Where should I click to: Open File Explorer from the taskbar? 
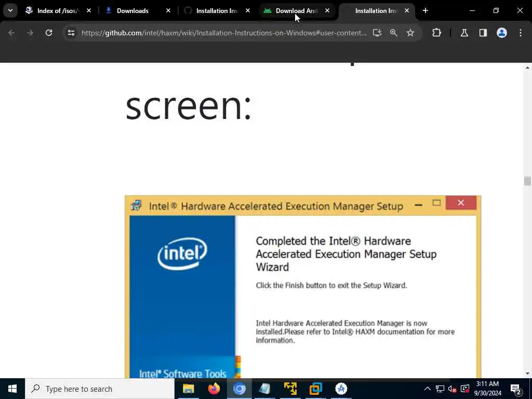coord(188,389)
